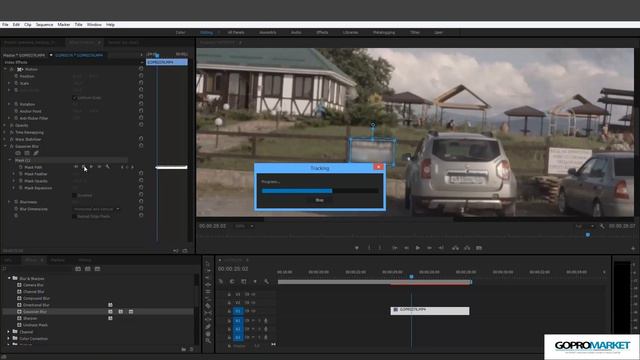The height and width of the screenshot is (360, 640).
Task: Toggle Uniform Scale checkbox
Action: tap(74, 98)
